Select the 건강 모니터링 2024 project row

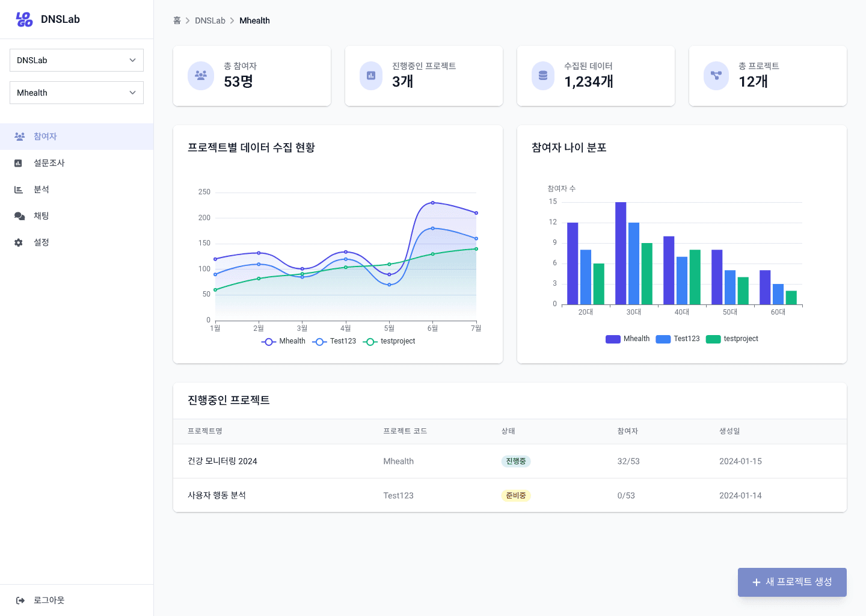[222, 461]
